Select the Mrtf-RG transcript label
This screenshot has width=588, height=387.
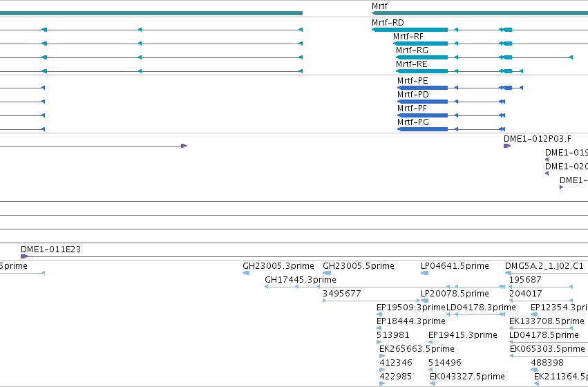click(412, 50)
